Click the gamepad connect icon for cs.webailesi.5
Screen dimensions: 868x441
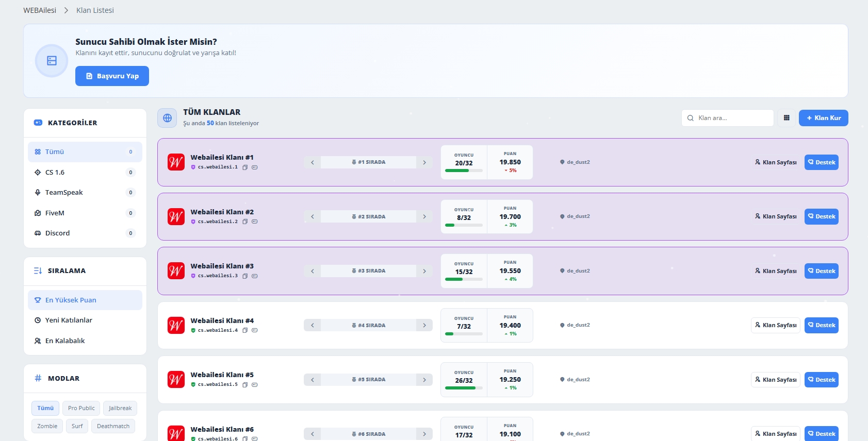pos(255,385)
